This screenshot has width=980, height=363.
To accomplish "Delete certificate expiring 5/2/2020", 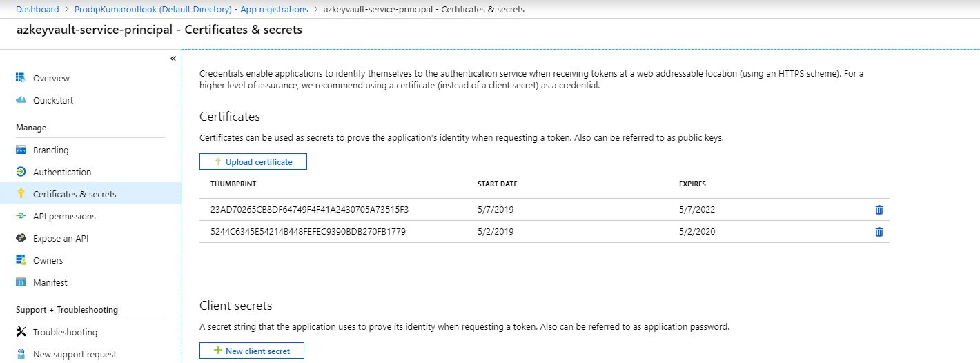I will (x=879, y=232).
